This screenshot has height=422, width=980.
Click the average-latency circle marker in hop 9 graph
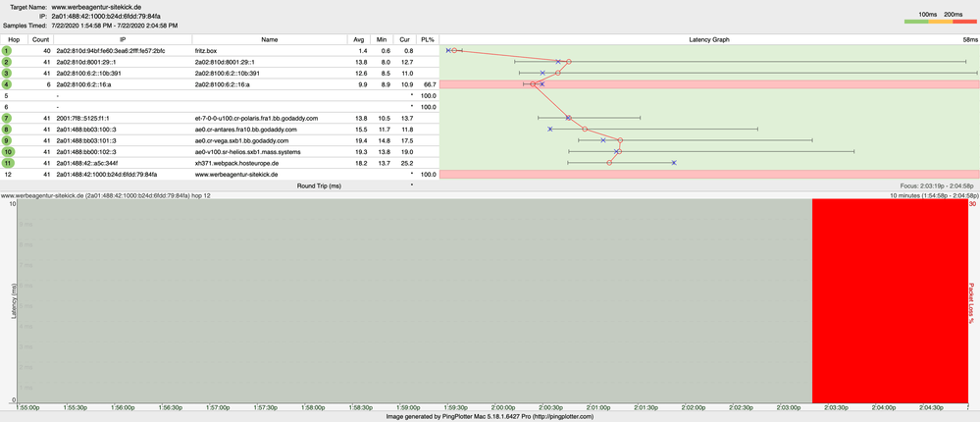(x=620, y=140)
